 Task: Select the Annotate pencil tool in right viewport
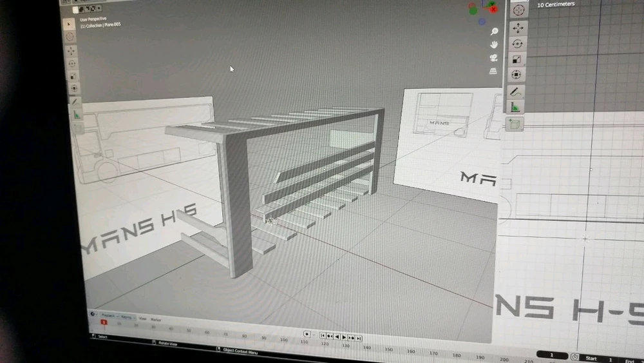[516, 92]
